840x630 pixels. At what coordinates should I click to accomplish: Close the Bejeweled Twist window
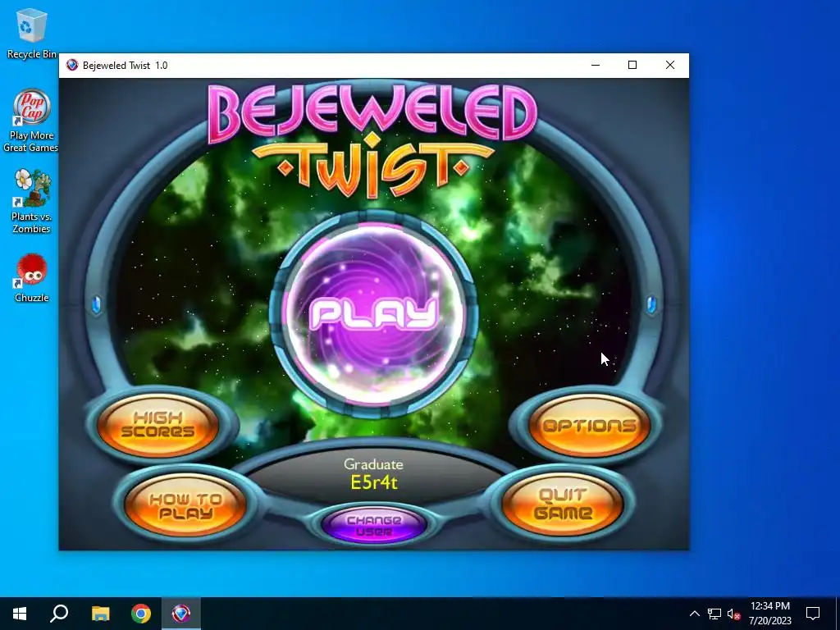(x=669, y=66)
